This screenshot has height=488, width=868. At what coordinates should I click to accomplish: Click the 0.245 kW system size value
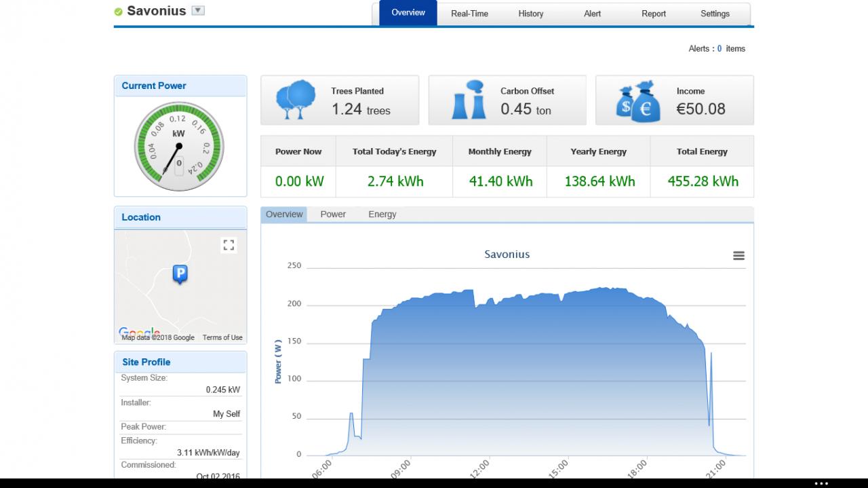click(x=223, y=390)
